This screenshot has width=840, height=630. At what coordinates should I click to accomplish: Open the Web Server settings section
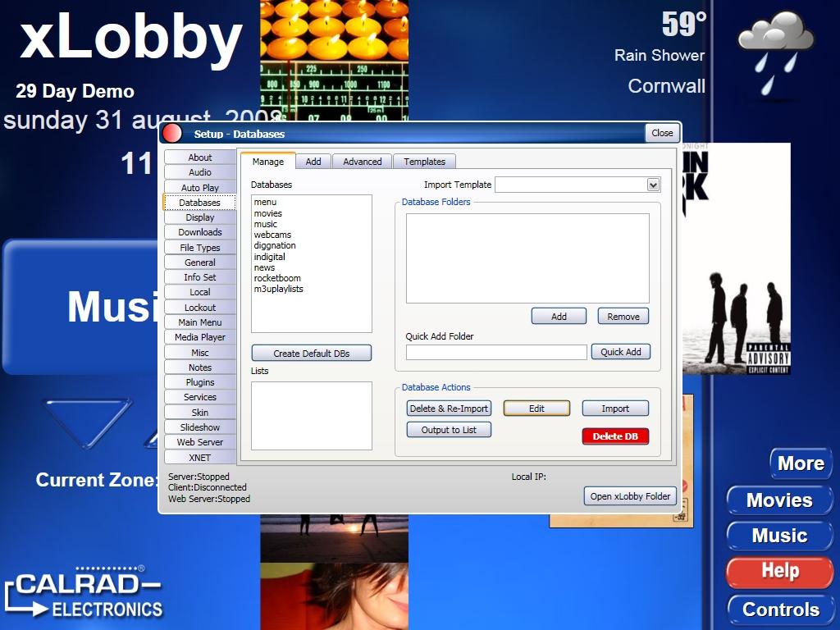[200, 442]
